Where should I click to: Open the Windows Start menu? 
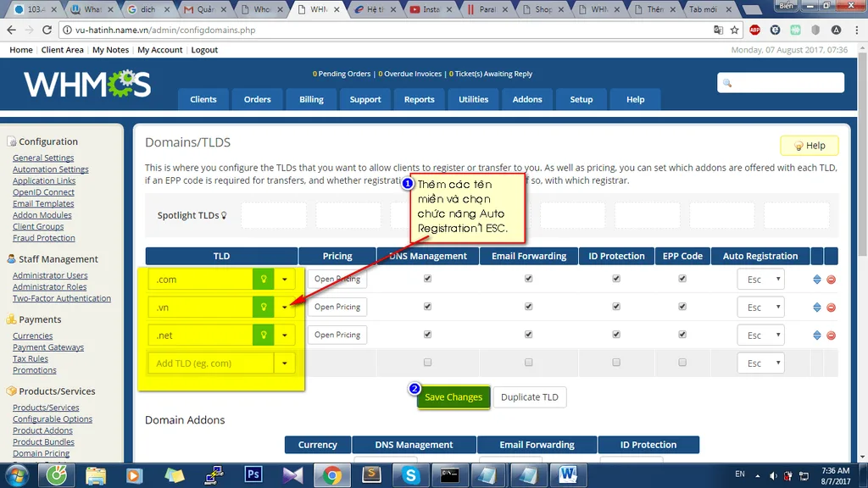tap(17, 475)
